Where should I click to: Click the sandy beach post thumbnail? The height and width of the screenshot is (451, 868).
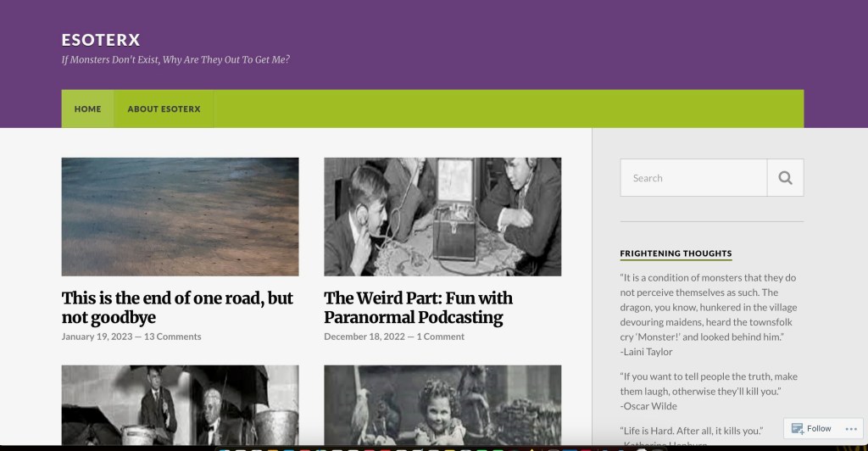(180, 217)
